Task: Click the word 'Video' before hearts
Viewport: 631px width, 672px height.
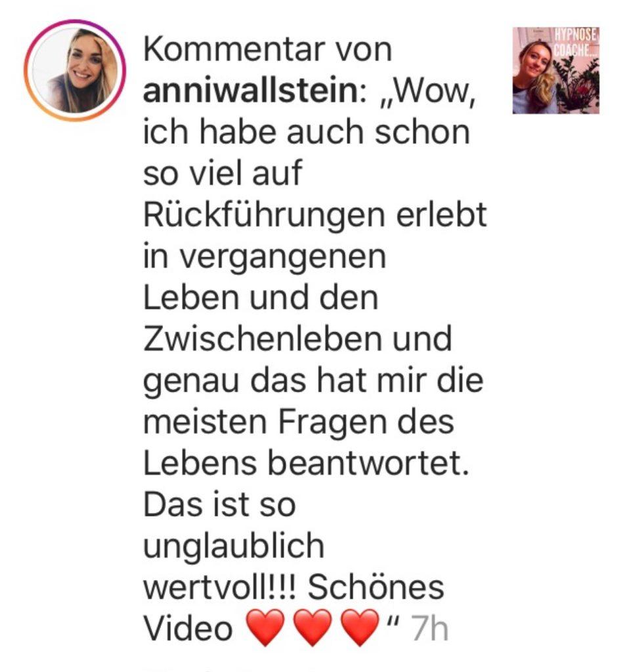Action: click(188, 628)
